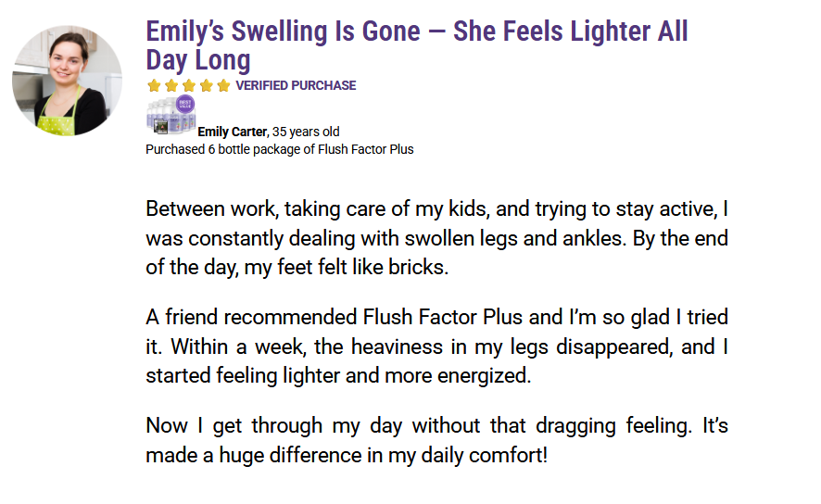Click the first gold rating star
The height and width of the screenshot is (504, 821).
tap(154, 85)
